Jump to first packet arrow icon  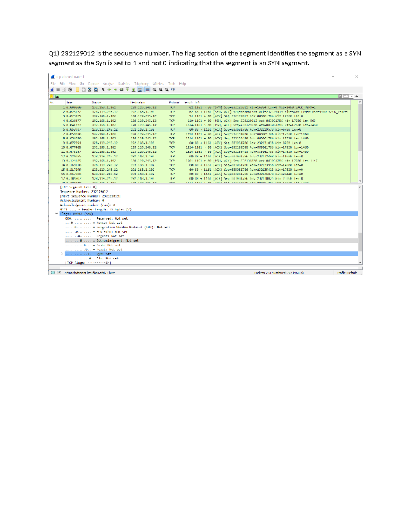(127, 90)
